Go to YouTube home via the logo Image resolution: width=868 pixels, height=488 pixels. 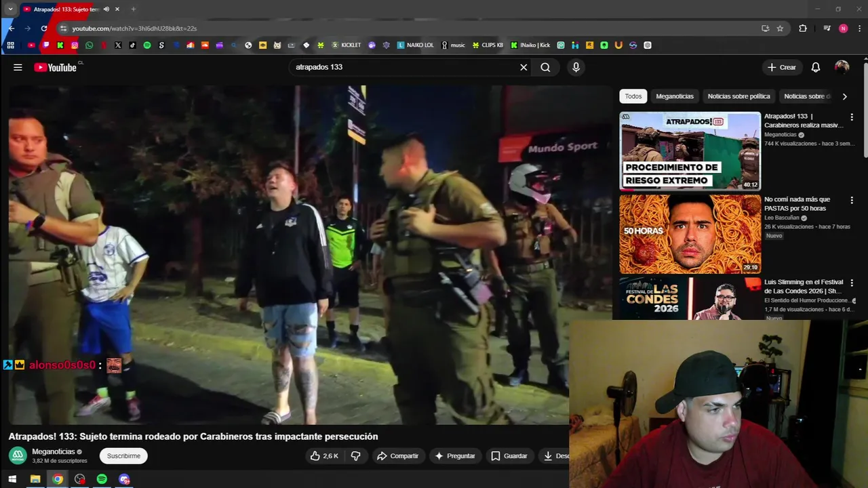(x=55, y=67)
